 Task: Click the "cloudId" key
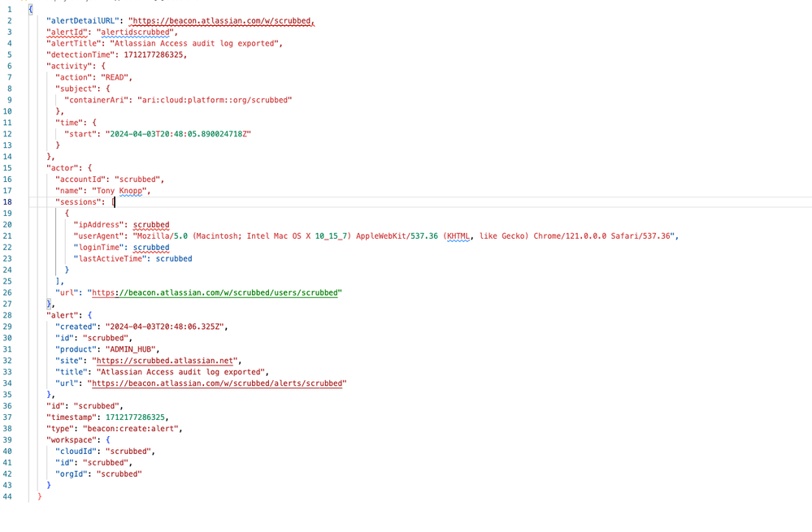(x=76, y=452)
